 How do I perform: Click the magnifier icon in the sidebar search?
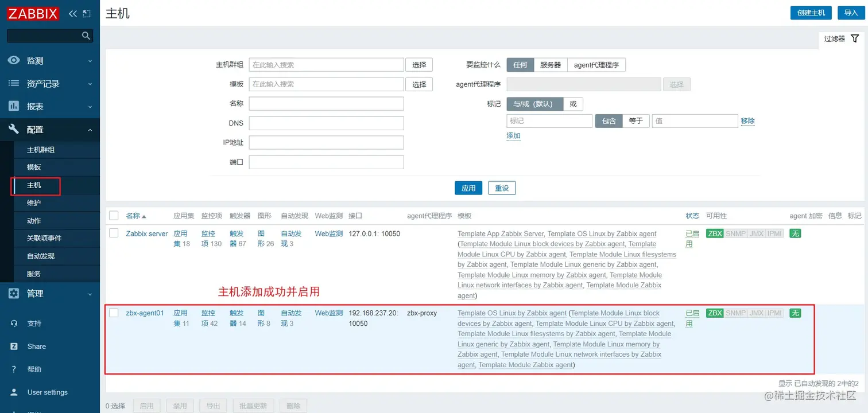pos(86,36)
